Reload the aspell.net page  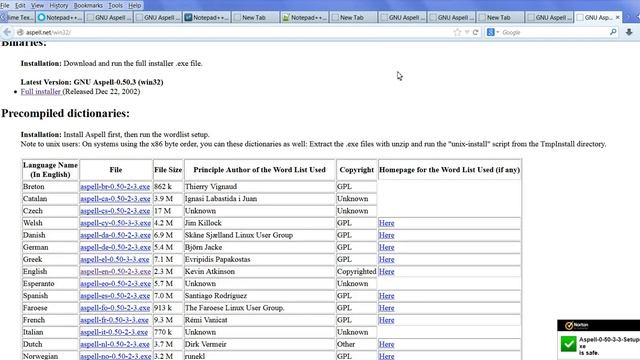475,32
